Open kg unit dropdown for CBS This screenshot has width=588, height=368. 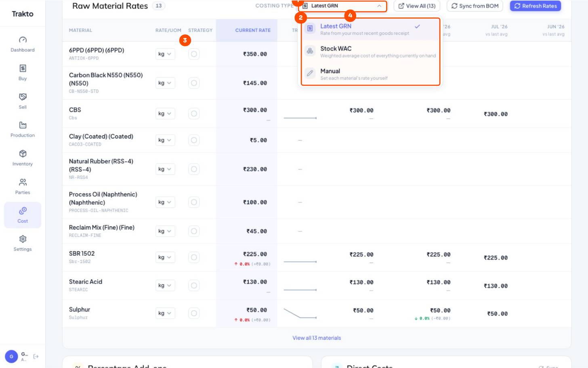(165, 114)
